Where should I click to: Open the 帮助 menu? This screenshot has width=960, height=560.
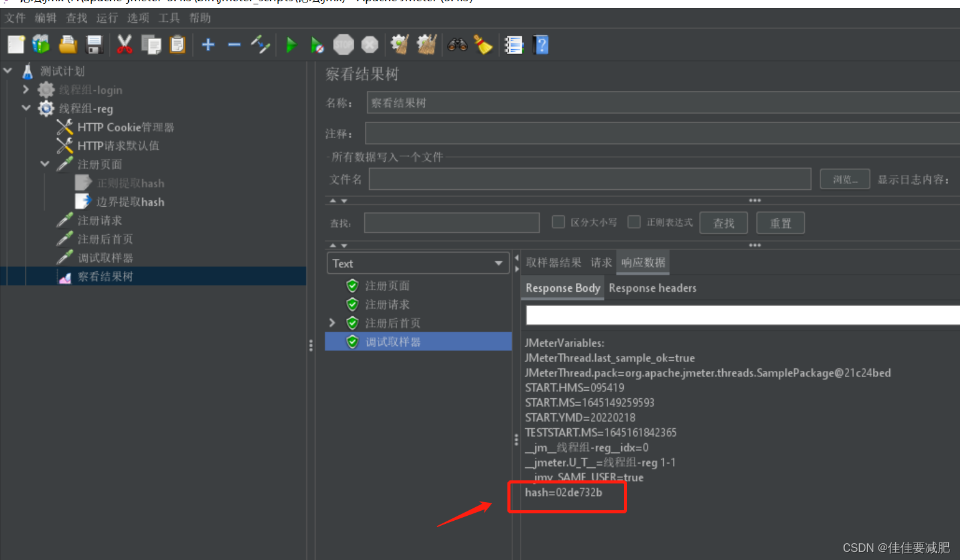point(200,18)
